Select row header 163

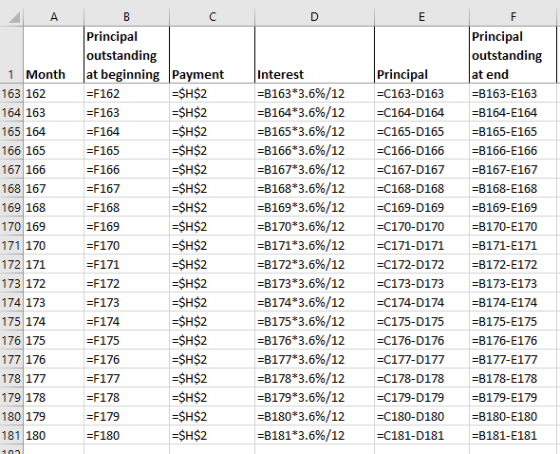(12, 94)
